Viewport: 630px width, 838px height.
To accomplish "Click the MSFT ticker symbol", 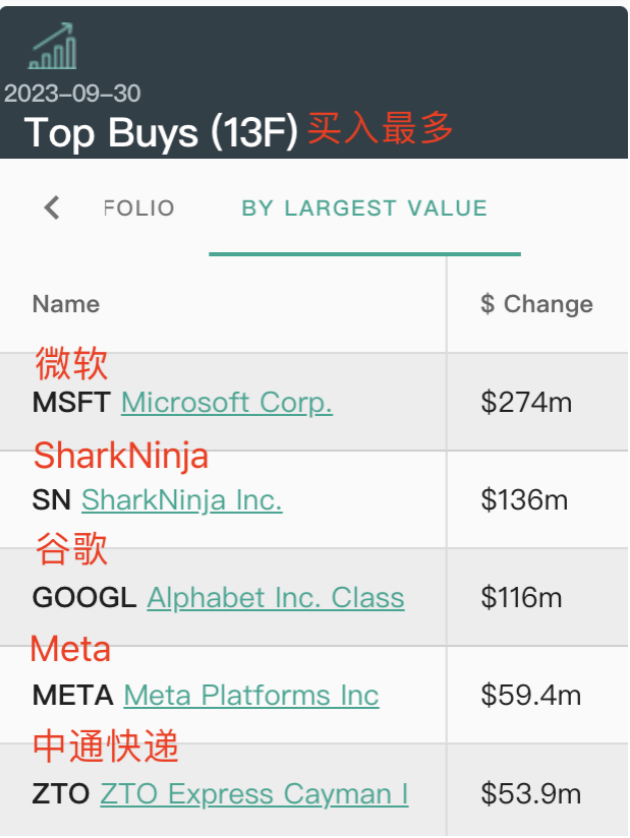I will (72, 403).
